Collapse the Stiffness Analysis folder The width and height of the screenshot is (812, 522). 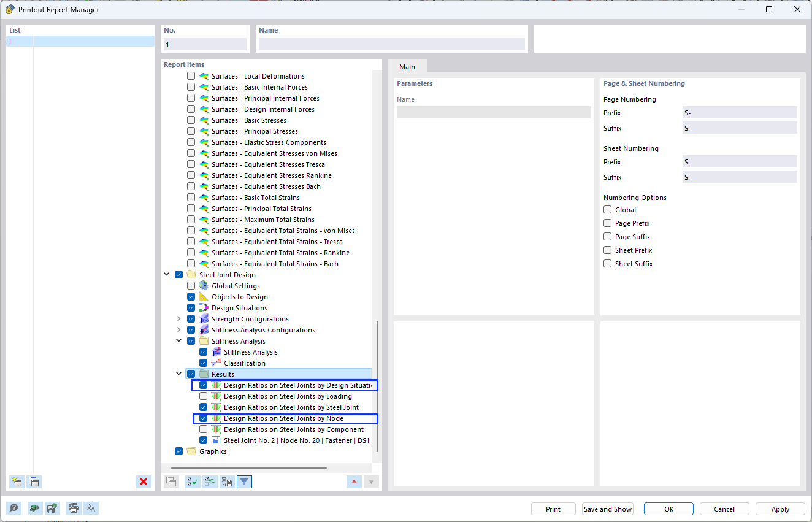coord(179,341)
